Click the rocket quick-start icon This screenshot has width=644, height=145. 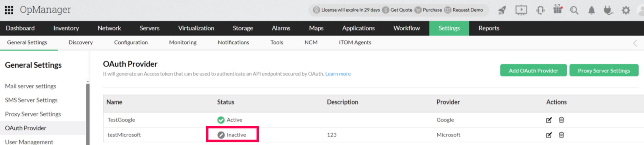click(x=502, y=10)
